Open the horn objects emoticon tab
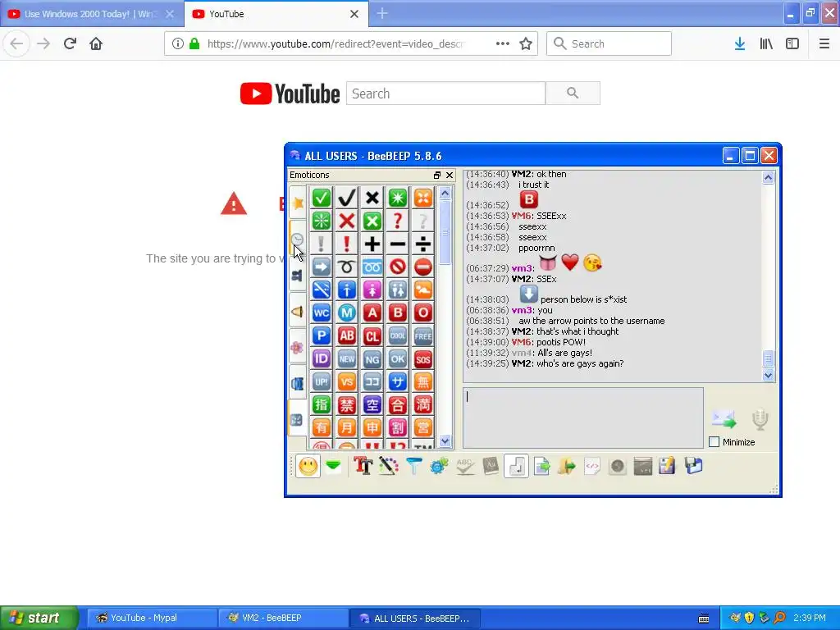 298,312
